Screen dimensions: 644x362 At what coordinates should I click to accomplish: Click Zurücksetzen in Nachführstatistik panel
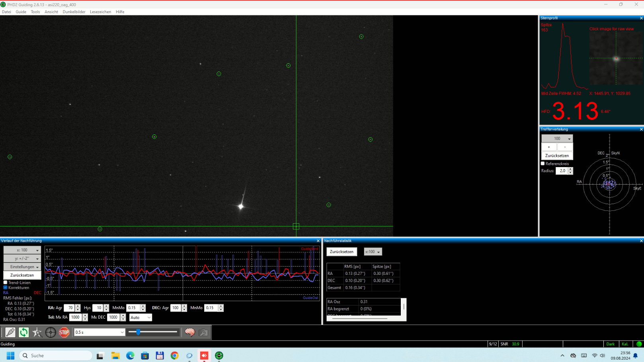tap(342, 252)
